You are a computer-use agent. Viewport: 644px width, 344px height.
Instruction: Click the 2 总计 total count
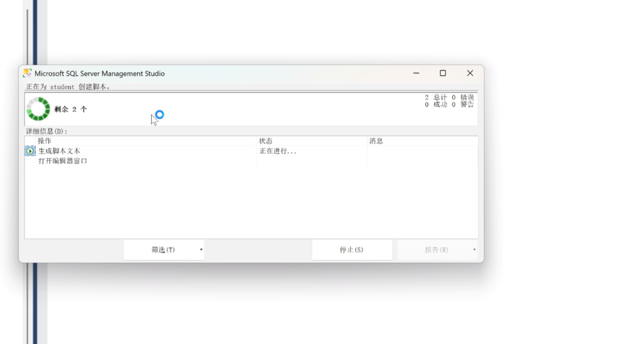pos(436,98)
